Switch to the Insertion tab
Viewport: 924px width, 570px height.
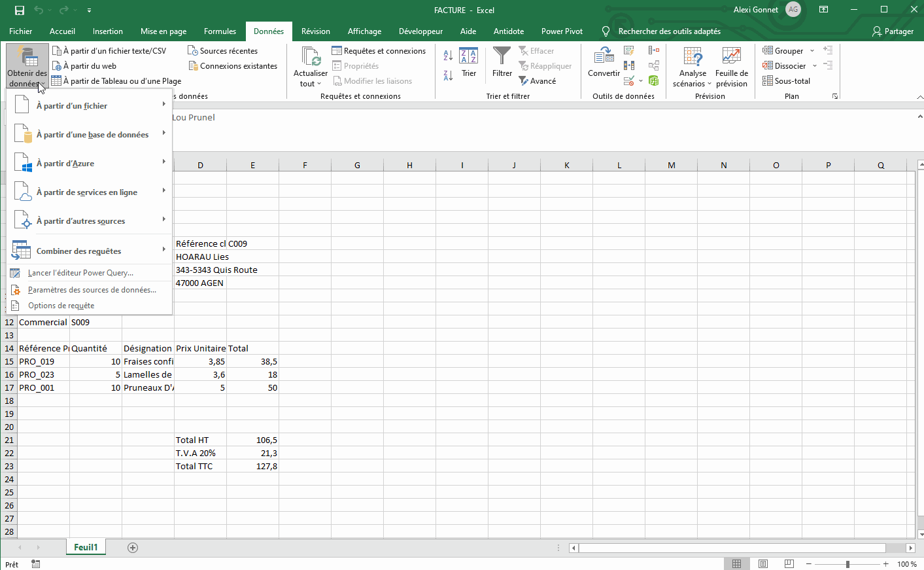(108, 31)
